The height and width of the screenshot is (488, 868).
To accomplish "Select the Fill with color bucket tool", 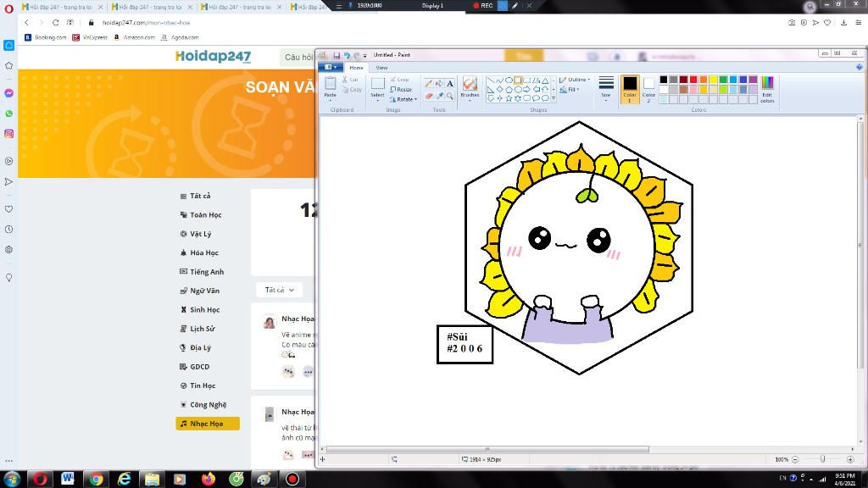I will point(439,84).
